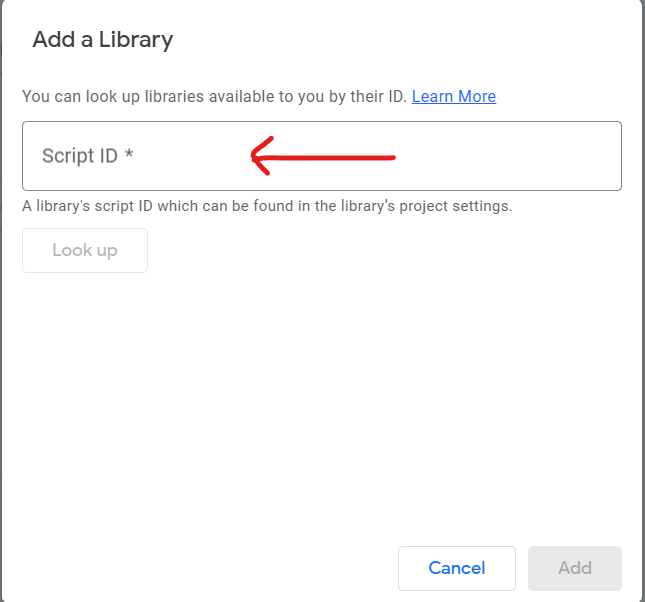The width and height of the screenshot is (645, 602).
Task: Click into the Script ID text field
Action: (322, 156)
